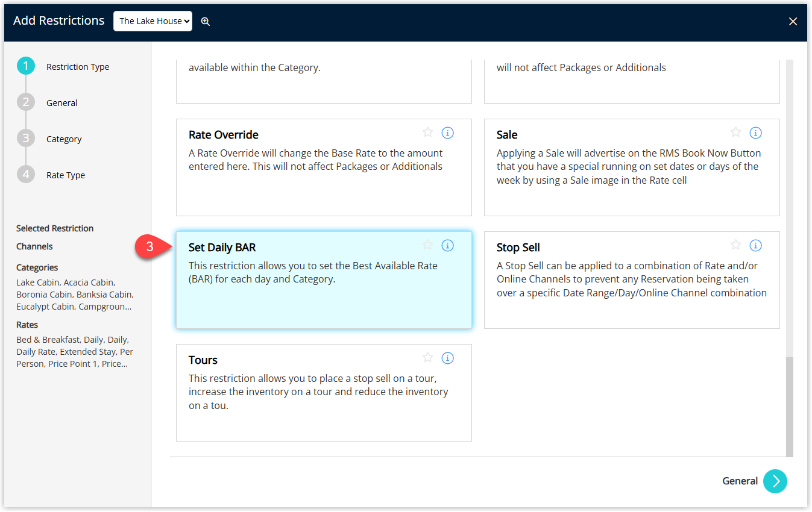Click the magnifier icon beside property dropdown
Screen dimensions: 812x512
pyautogui.click(x=206, y=21)
